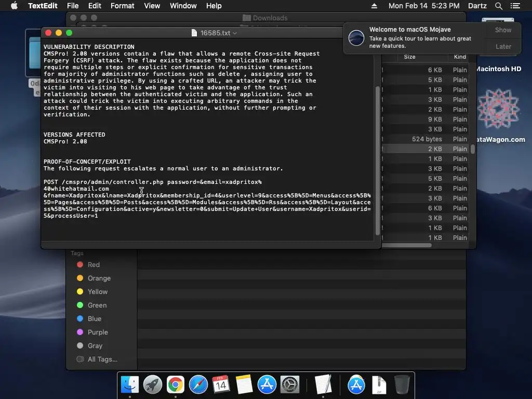
Task: Launch Google Chrome from the Dock
Action: coord(176,385)
